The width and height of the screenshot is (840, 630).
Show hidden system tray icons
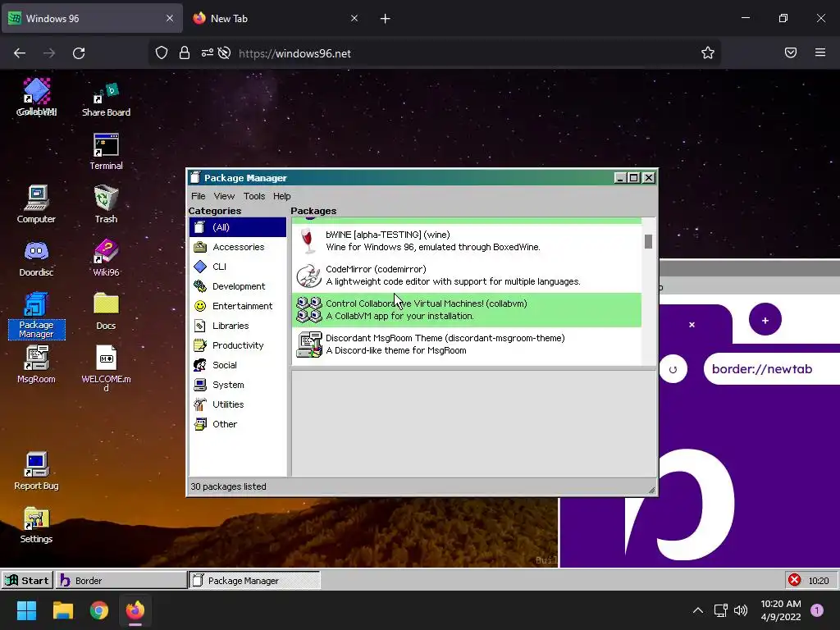[x=697, y=610]
